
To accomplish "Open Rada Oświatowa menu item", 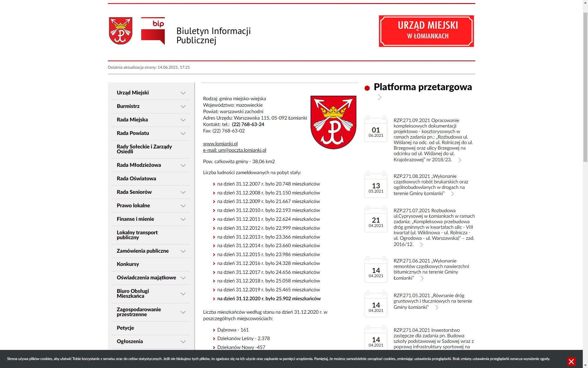I will (136, 178).
